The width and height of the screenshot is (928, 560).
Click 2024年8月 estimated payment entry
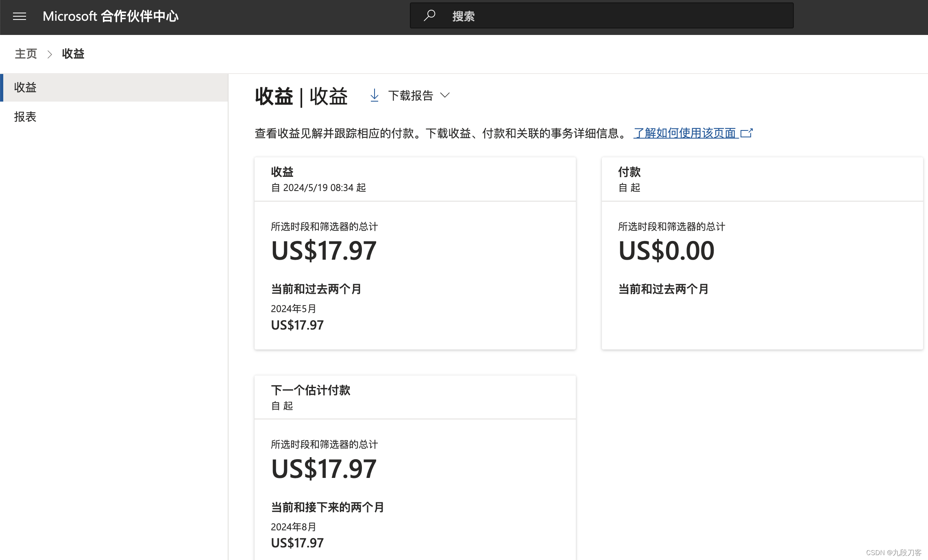tap(294, 527)
